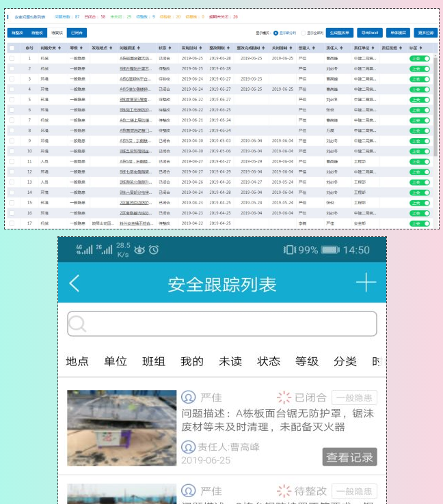Tap 严佳 avatar icon on the first card
This screenshot has height=504, width=443.
tap(188, 397)
